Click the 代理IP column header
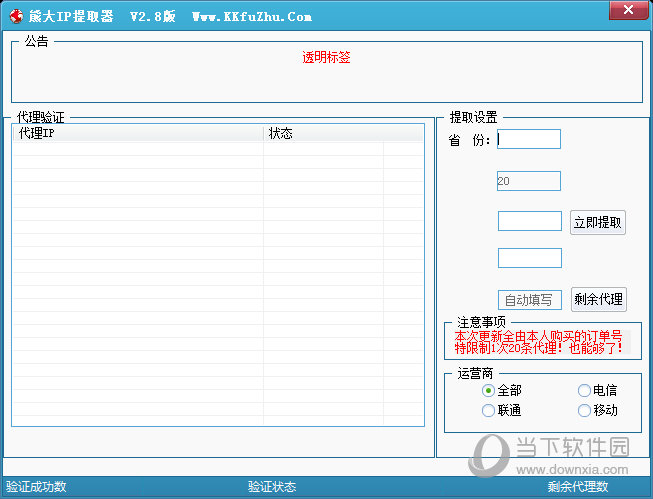Viewport: 653px width, 499px height. [x=138, y=134]
